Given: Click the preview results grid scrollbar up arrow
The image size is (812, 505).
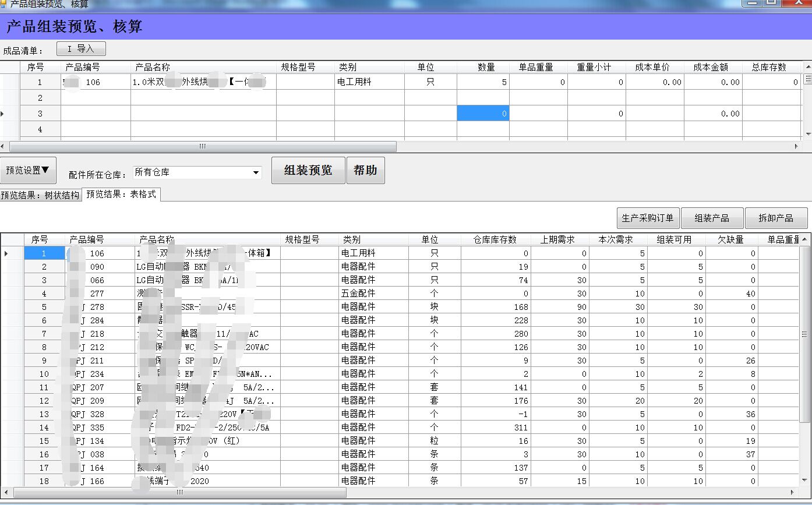Looking at the screenshot, I should tap(806, 239).
